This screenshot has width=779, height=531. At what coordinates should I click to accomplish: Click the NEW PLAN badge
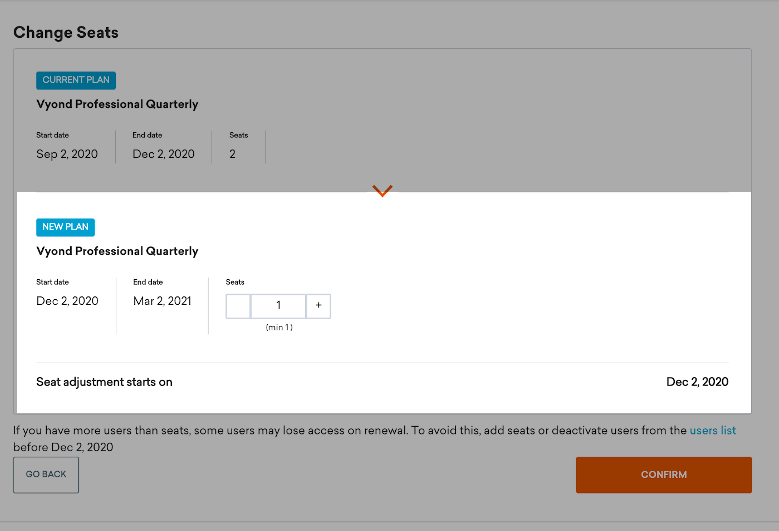(65, 227)
